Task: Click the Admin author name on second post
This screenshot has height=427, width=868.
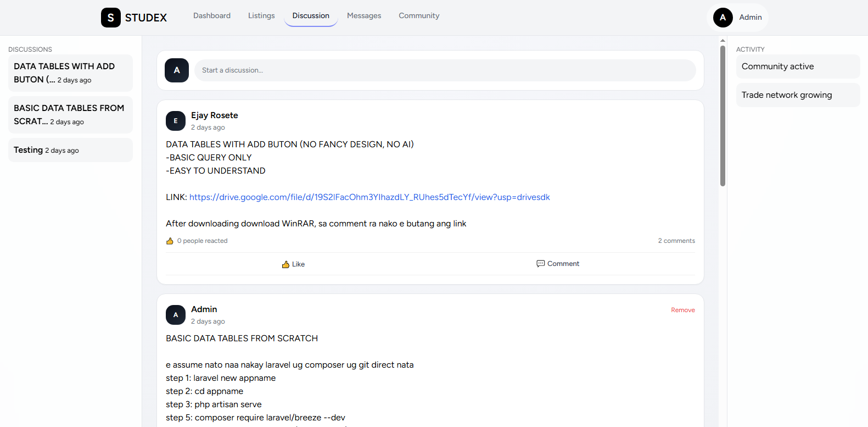Action: pos(204,309)
